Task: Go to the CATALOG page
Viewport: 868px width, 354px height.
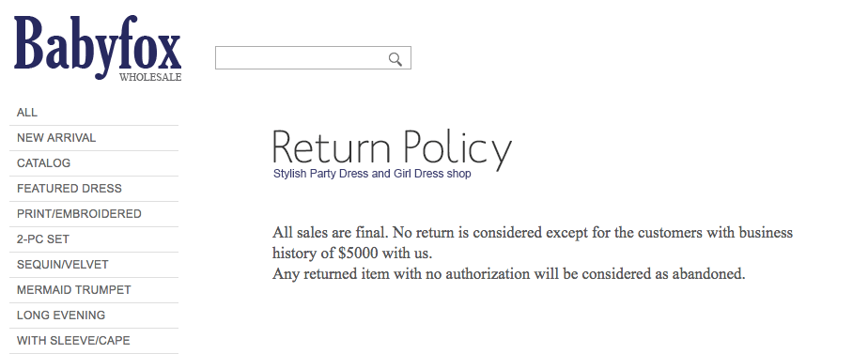Action: click(94, 163)
